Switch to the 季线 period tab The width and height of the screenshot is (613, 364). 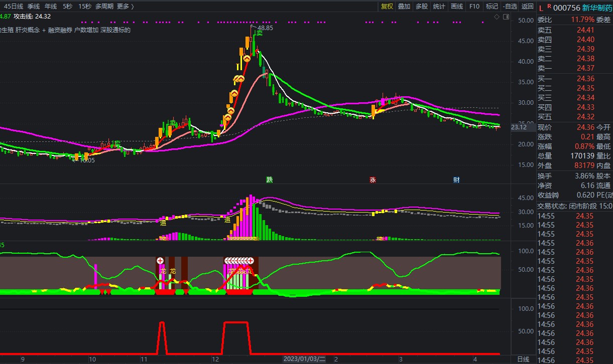(x=34, y=7)
